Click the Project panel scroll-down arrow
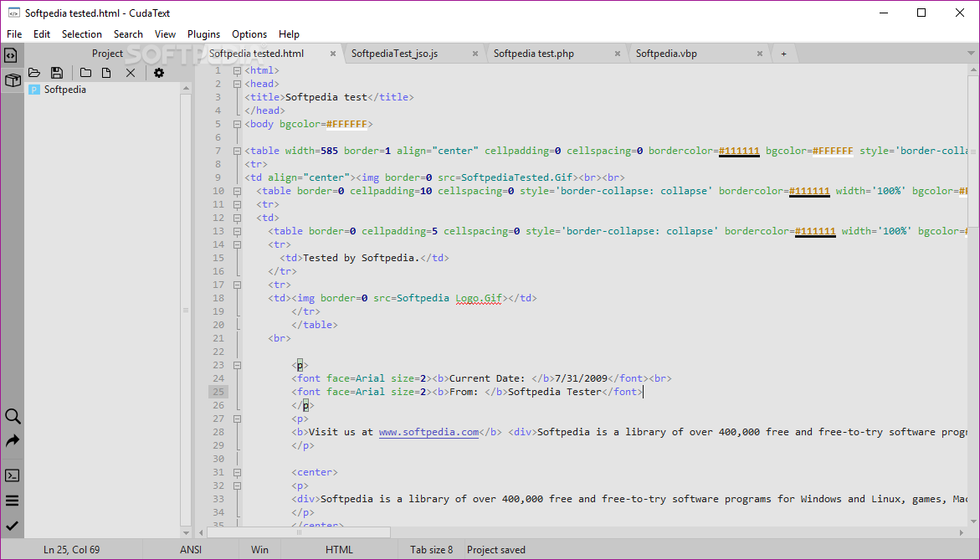980x560 pixels. pyautogui.click(x=186, y=532)
